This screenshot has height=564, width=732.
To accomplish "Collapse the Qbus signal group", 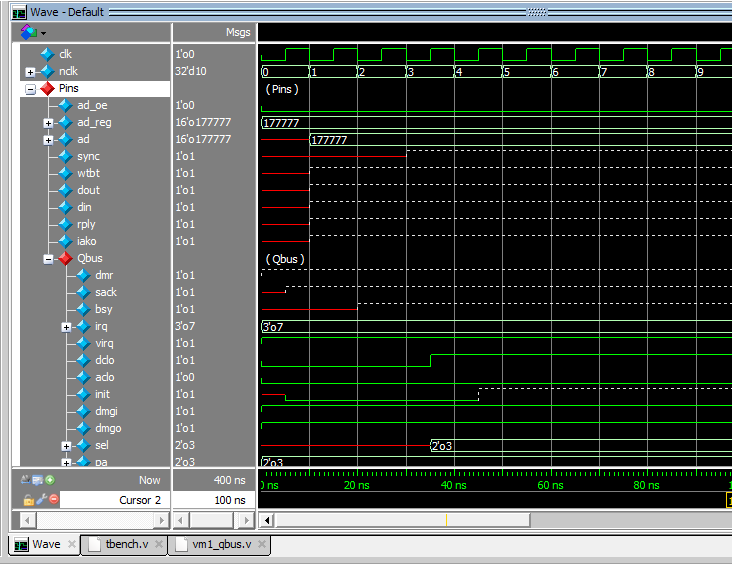I will coord(48,259).
